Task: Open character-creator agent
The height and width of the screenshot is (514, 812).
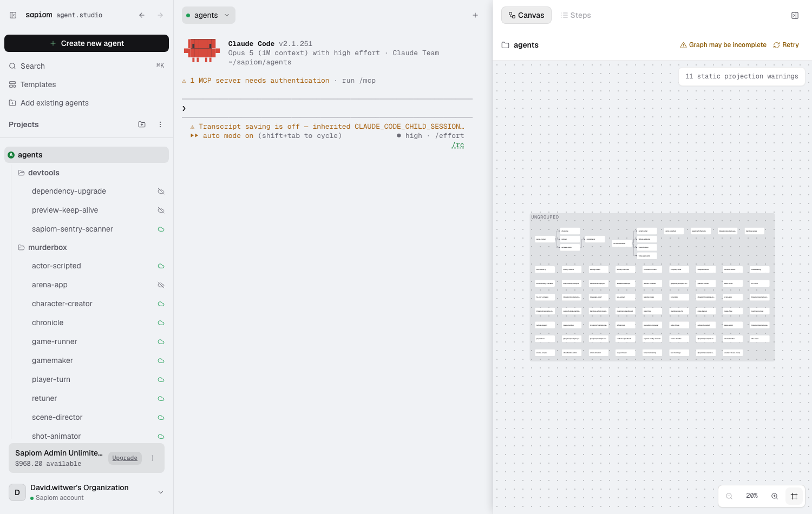Action: point(62,304)
